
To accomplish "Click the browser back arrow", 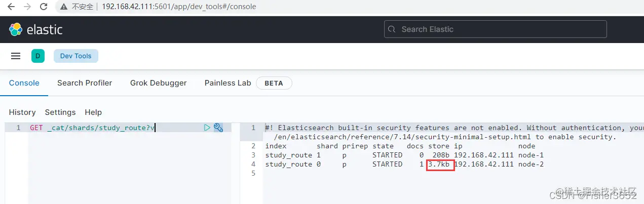I will (x=11, y=7).
